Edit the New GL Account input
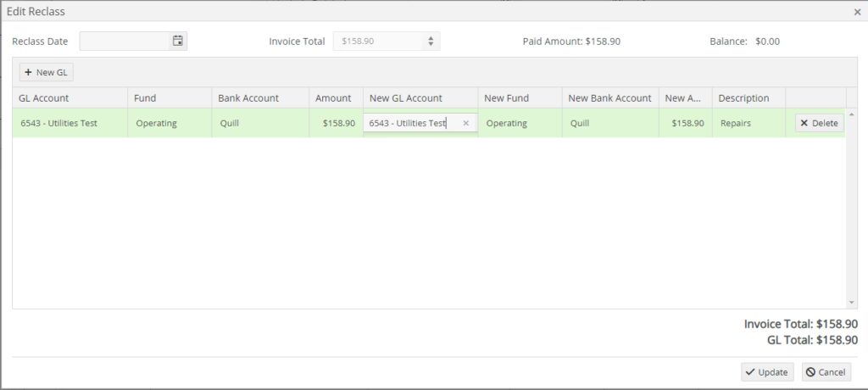Image resolution: width=868 pixels, height=390 pixels. [412, 123]
